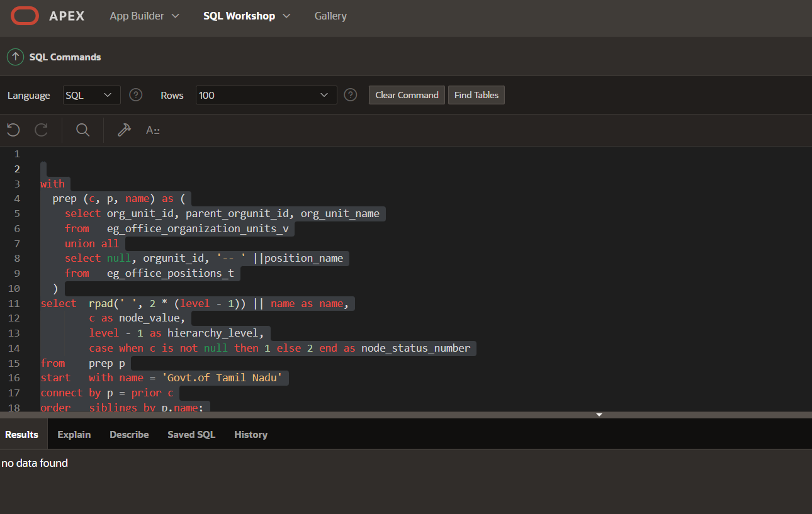The image size is (812, 514).
Task: Switch to the Saved SQL tab
Action: coord(191,435)
